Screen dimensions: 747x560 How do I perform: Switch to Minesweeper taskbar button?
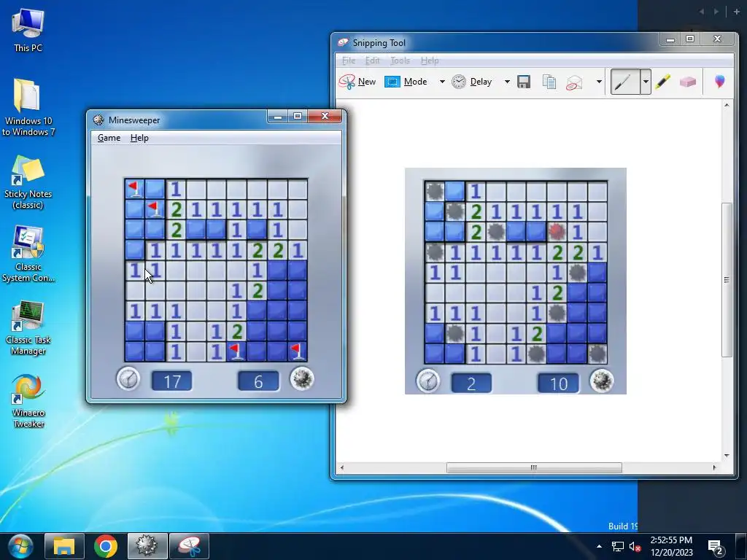click(x=147, y=546)
